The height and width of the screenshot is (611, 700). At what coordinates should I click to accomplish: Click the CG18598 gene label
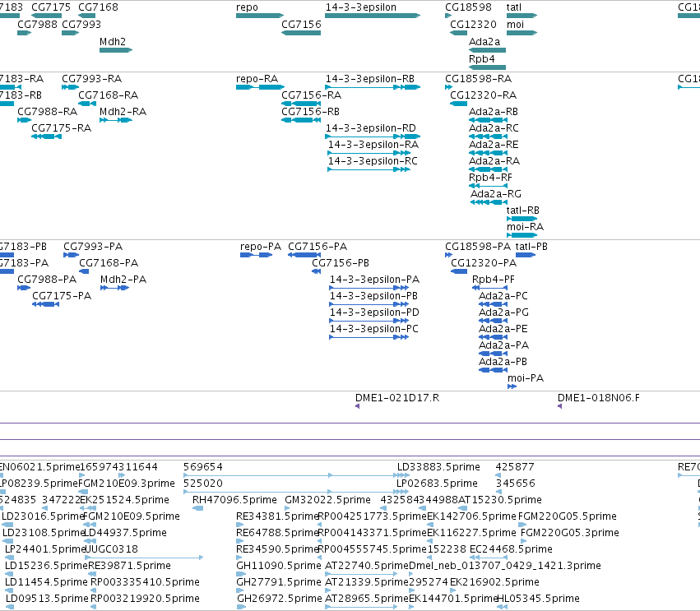(468, 7)
